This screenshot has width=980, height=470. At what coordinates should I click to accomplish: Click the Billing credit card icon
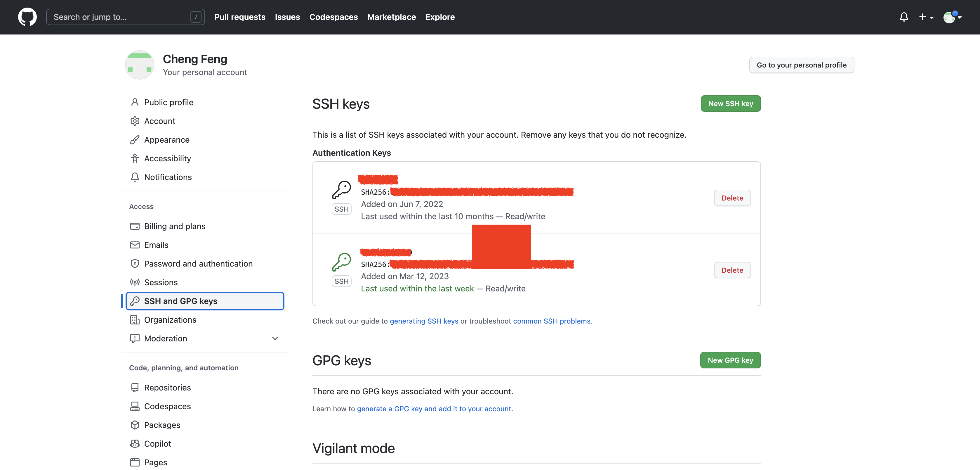coord(135,226)
